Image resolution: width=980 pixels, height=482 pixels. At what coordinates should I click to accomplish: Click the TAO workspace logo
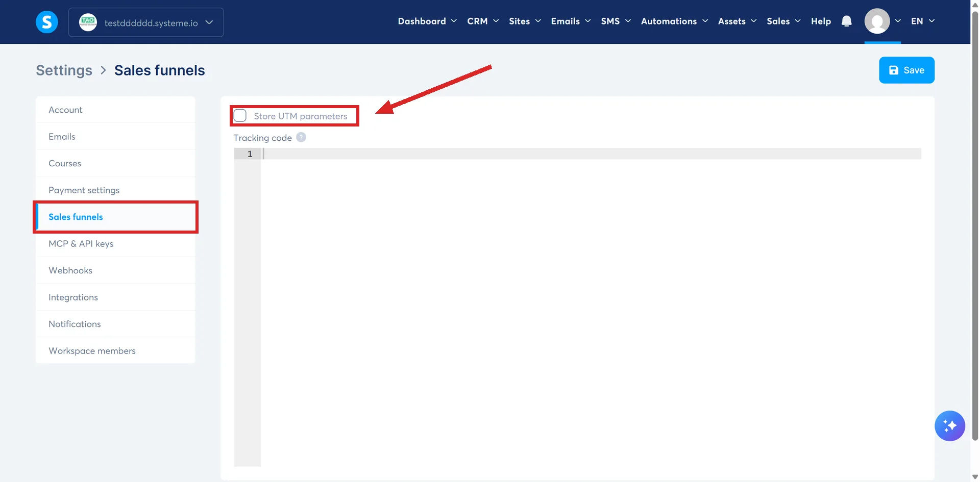pyautogui.click(x=88, y=22)
